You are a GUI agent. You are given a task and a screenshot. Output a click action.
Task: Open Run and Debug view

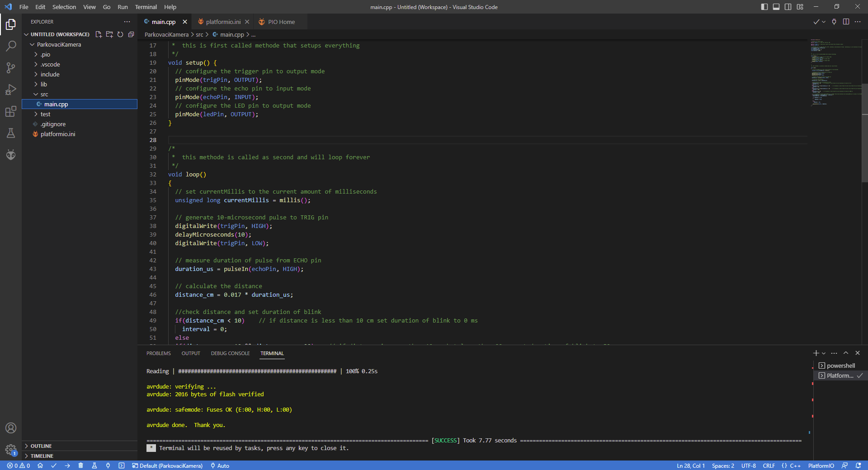tap(11, 90)
